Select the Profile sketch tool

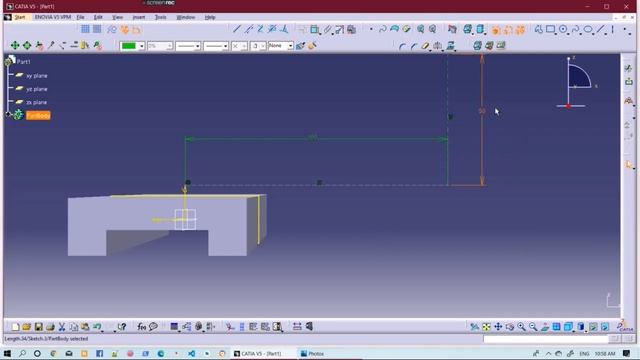click(x=539, y=29)
